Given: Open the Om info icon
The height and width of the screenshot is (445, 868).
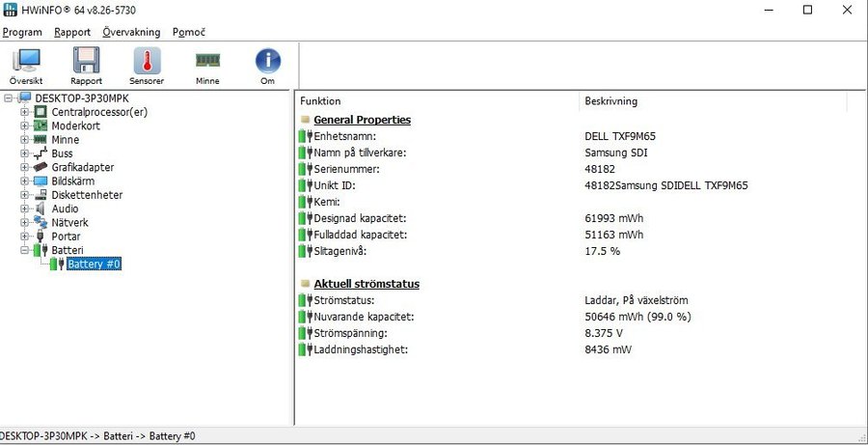Looking at the screenshot, I should [268, 61].
